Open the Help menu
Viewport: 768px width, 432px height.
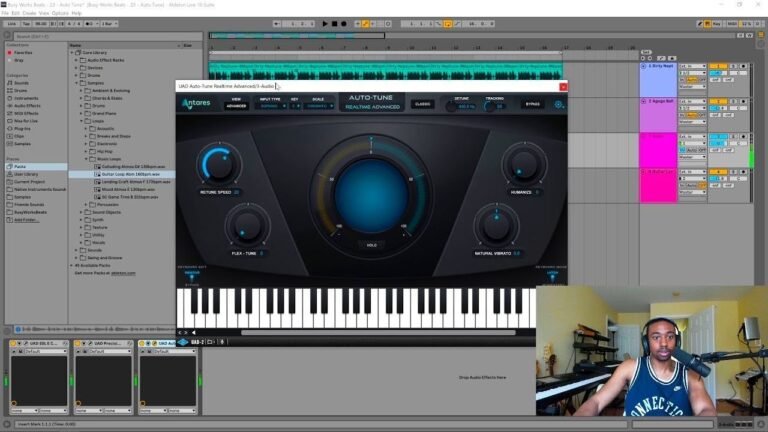[x=76, y=13]
